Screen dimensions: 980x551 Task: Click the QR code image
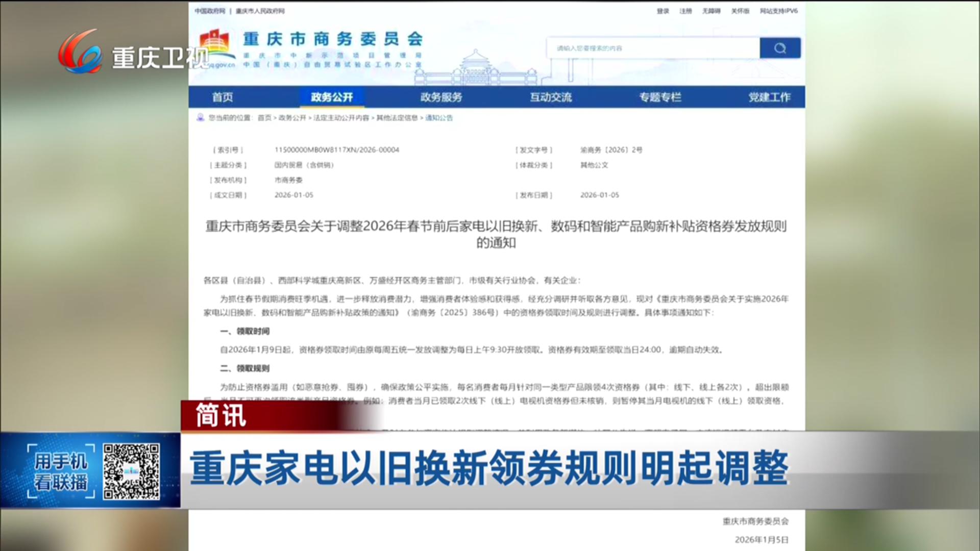coord(132,471)
